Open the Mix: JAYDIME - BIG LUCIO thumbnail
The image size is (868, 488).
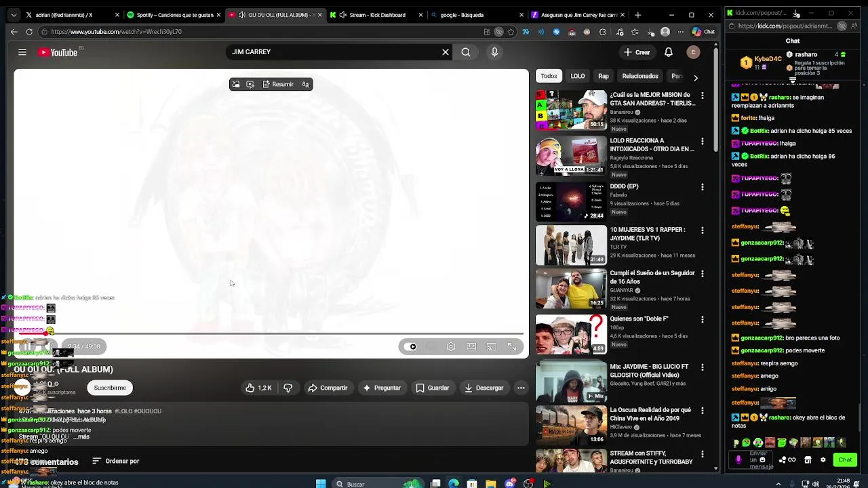click(x=571, y=382)
